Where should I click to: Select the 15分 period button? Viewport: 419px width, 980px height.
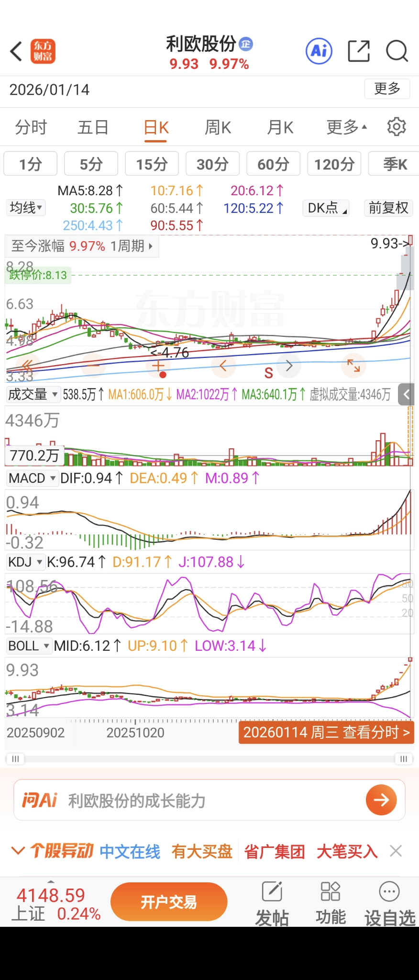point(152,164)
